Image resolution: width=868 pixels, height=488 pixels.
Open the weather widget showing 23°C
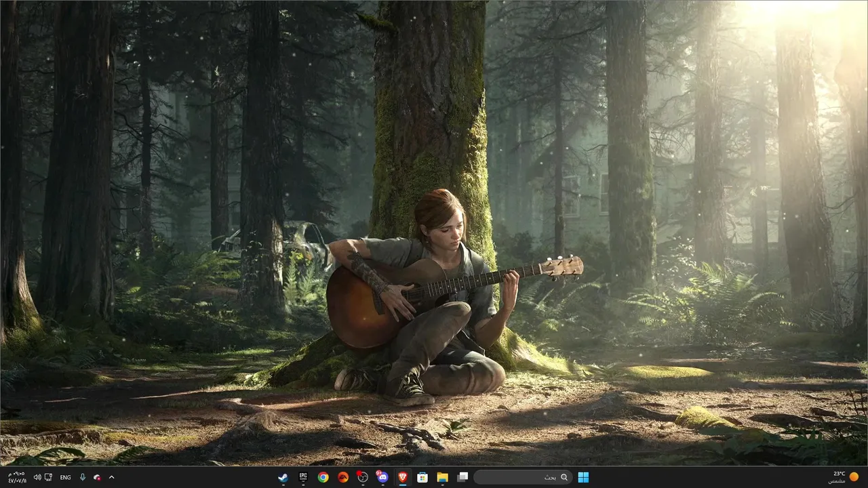843,477
